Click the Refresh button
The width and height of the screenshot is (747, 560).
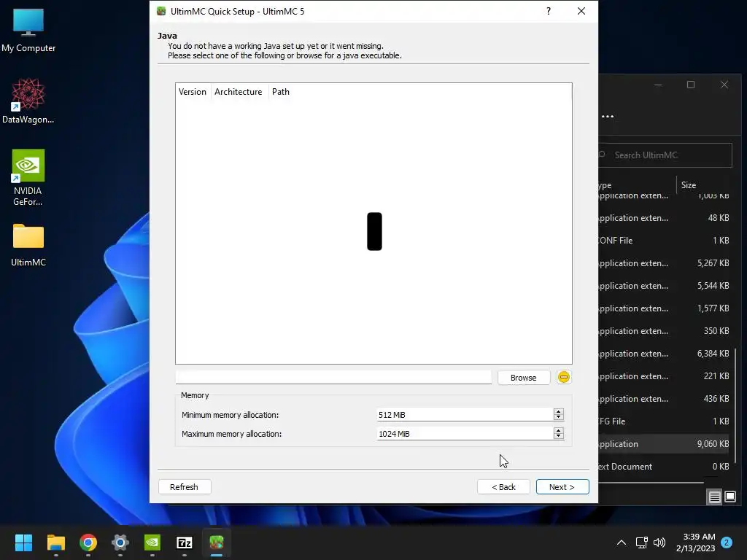pos(184,486)
